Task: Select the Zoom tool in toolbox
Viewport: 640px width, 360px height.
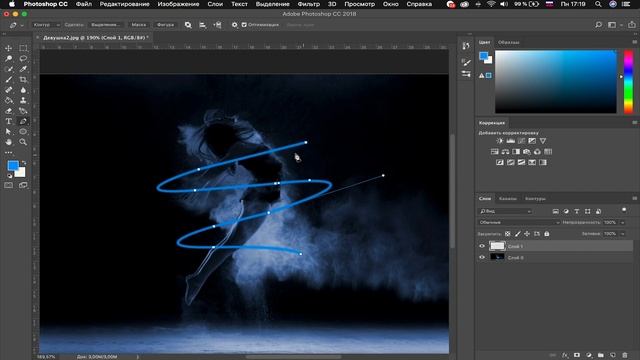Action: click(x=23, y=142)
